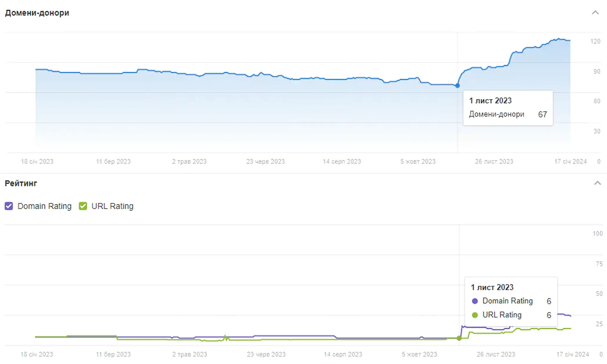
Task: Click the 120 value on donors y-axis
Action: point(595,41)
